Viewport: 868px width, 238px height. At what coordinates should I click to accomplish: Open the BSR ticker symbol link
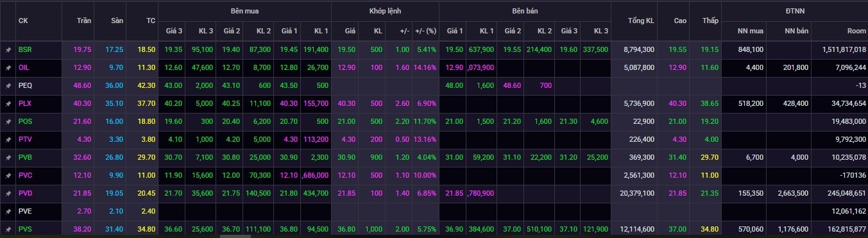coord(24,49)
